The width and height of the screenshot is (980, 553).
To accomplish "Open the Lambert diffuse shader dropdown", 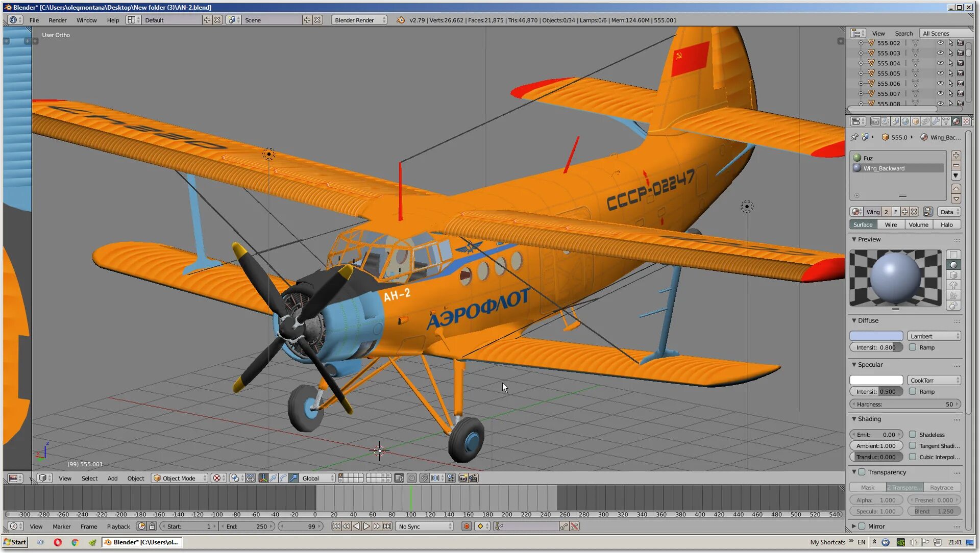I will [x=934, y=336].
